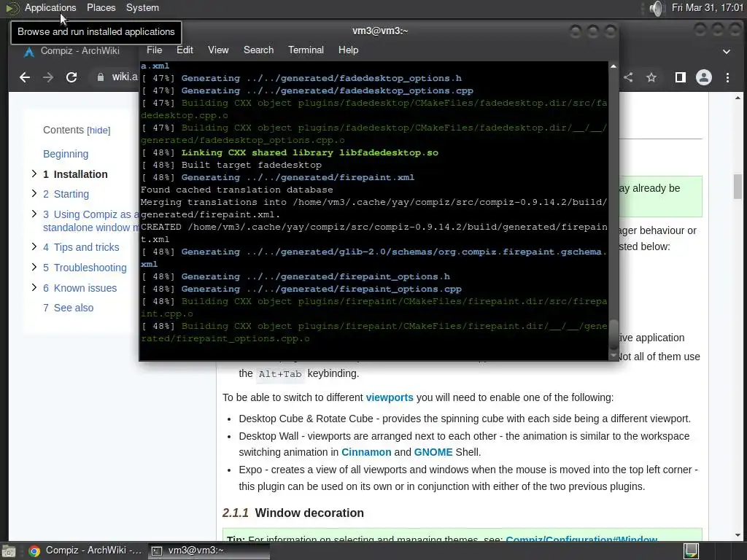Switch to vm3@vm3 terminal taskbar button

(x=209, y=551)
